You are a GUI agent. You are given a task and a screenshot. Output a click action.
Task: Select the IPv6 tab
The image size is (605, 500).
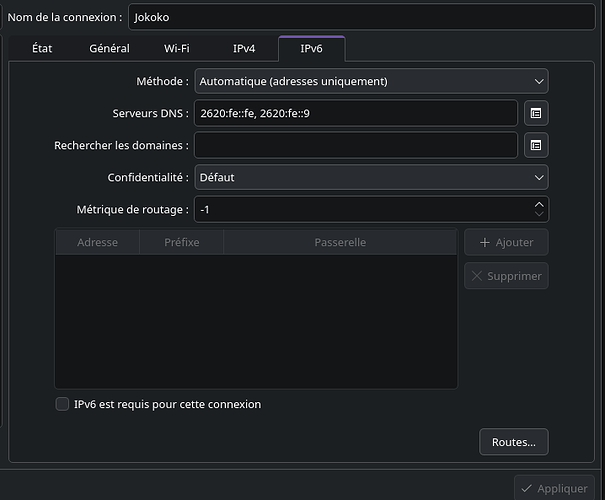311,49
